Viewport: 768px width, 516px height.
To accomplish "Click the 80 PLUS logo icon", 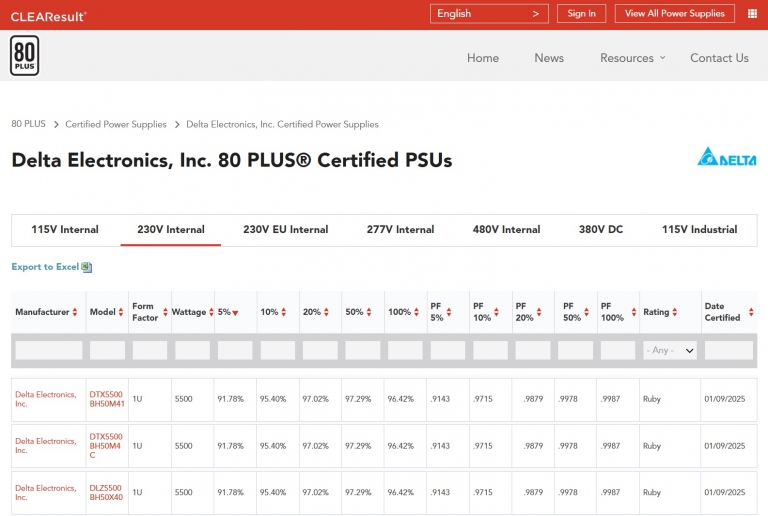I will pyautogui.click(x=24, y=55).
